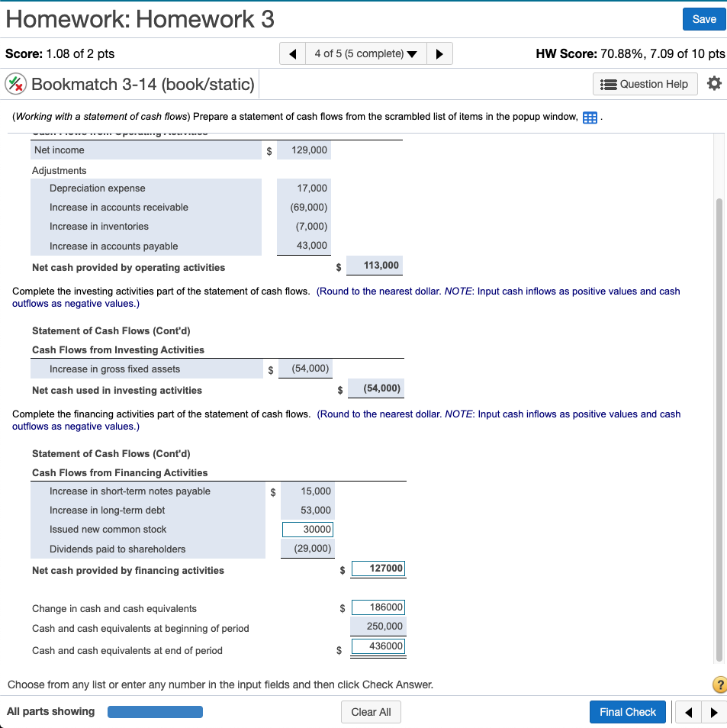
Task: Click the settings gear icon
Action: tap(714, 84)
